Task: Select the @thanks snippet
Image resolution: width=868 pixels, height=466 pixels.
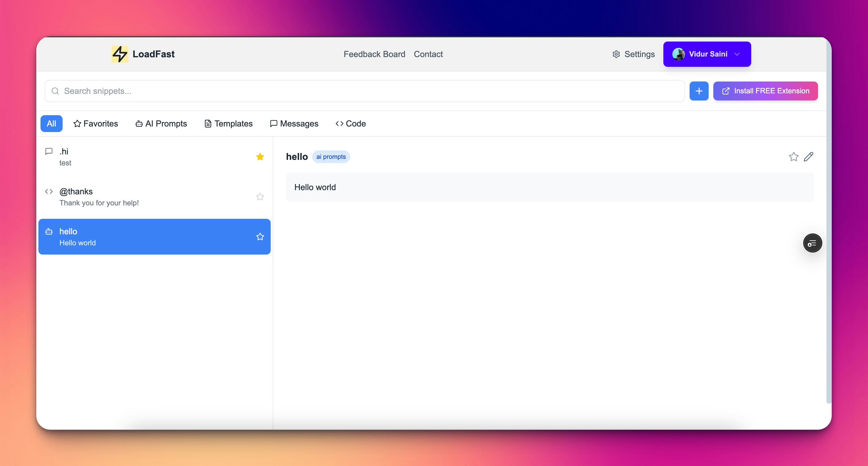Action: click(154, 197)
